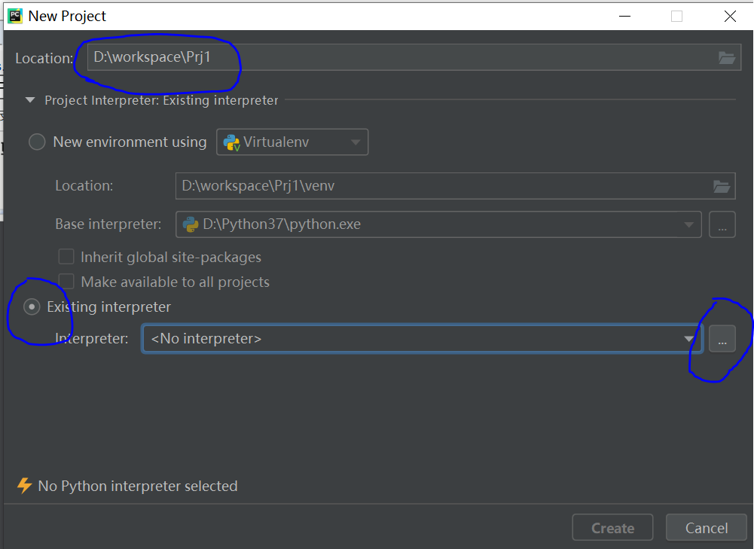The width and height of the screenshot is (754, 549).
Task: Click the Virtualenv Python icon in dropdown
Action: (x=232, y=142)
